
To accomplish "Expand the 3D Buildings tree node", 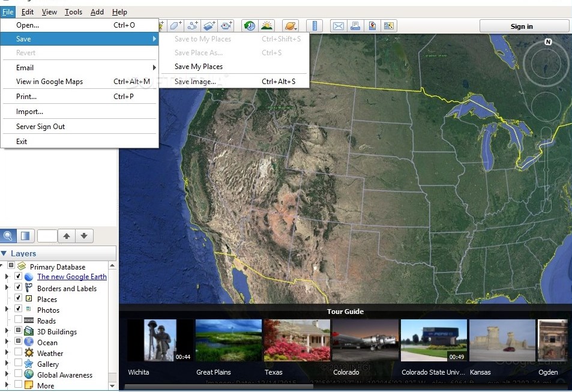I will coord(7,331).
